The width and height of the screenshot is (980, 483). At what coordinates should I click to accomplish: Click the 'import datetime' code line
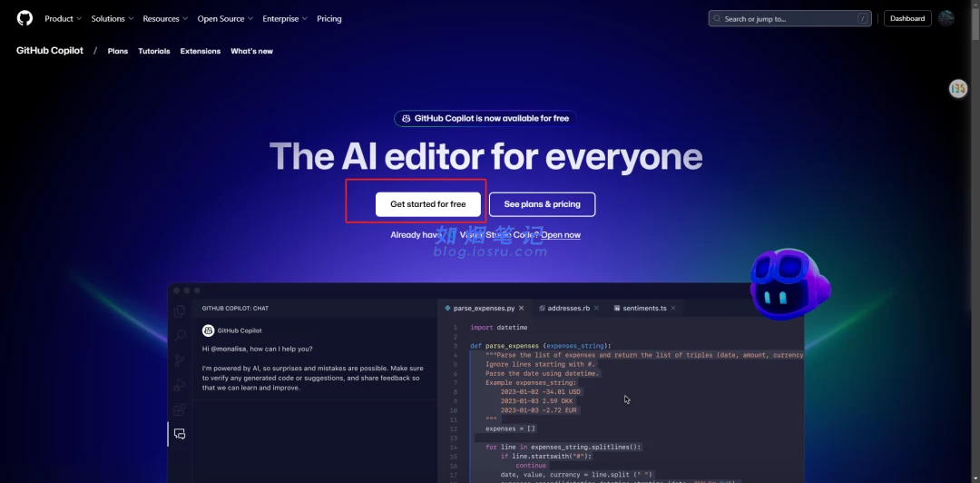[499, 327]
